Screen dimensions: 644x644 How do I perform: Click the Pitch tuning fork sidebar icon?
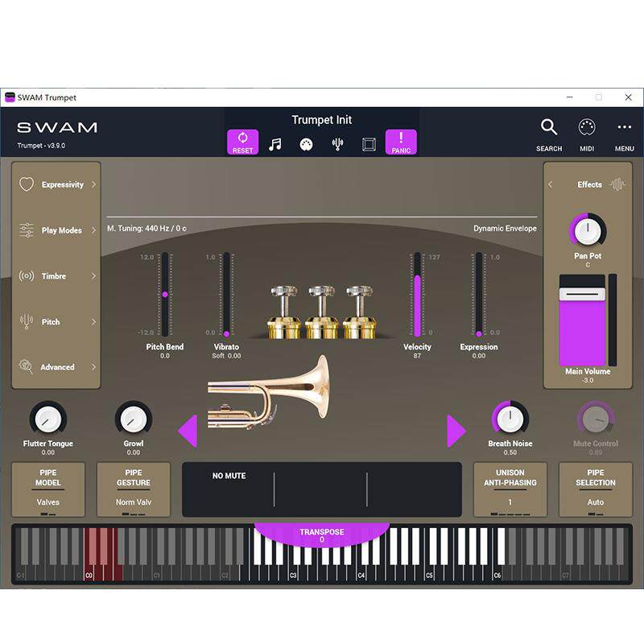[x=27, y=321]
